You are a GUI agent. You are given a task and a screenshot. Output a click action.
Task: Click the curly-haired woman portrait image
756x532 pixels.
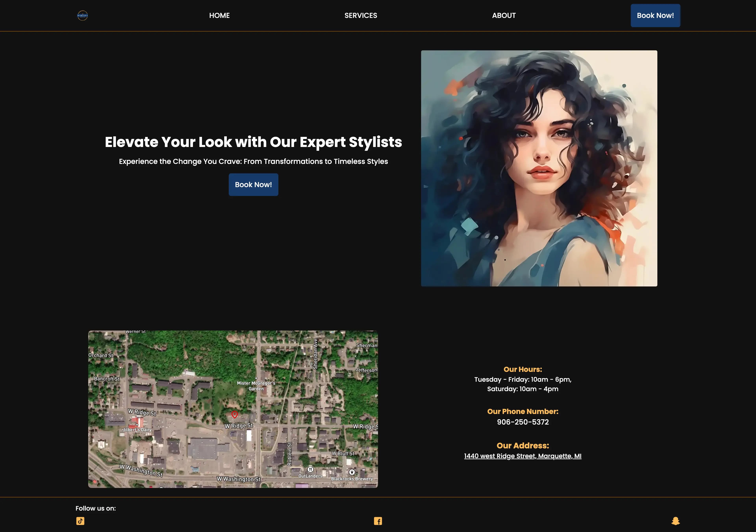tap(539, 168)
